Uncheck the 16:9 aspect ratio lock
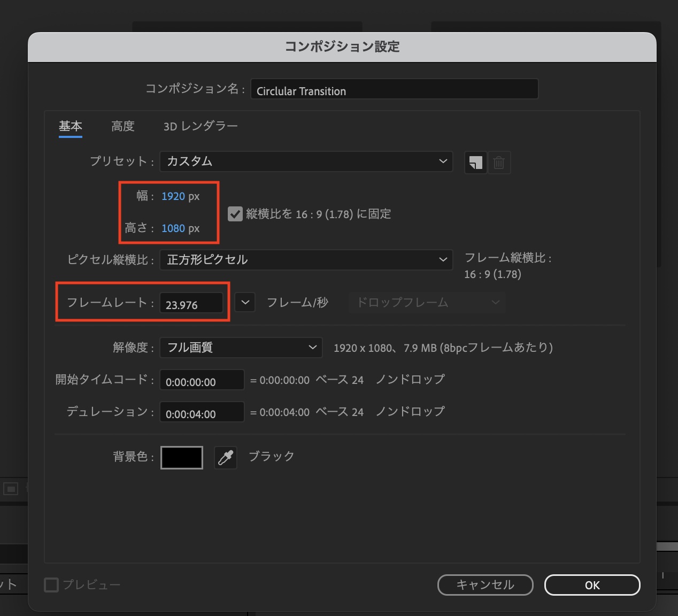The height and width of the screenshot is (616, 678). point(235,213)
